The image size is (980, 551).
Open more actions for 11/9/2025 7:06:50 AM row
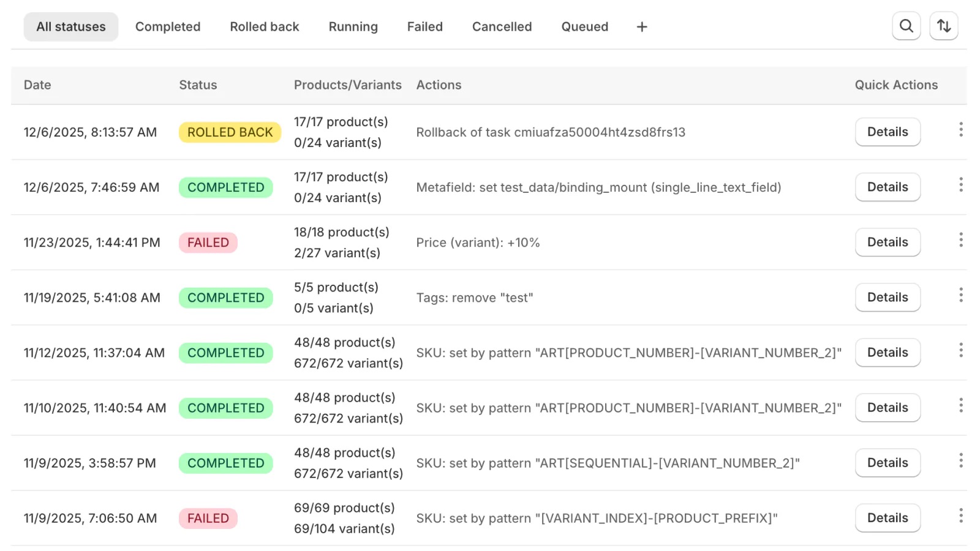[x=960, y=515]
